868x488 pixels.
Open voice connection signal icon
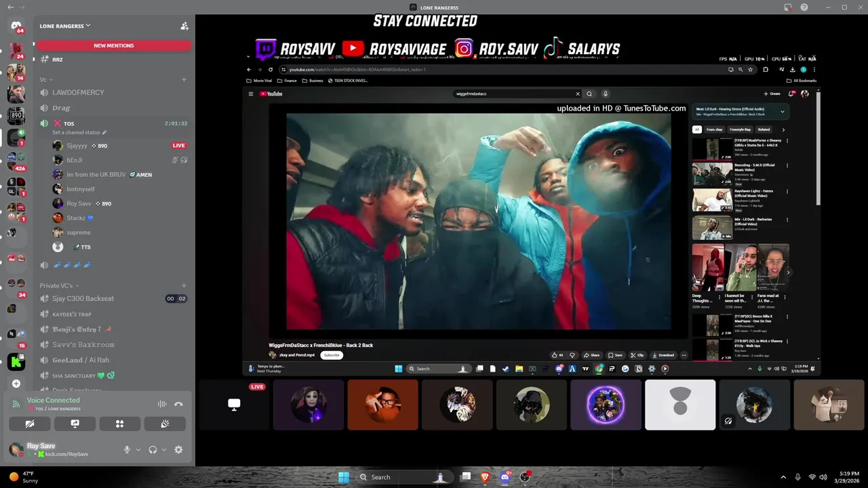pos(16,404)
